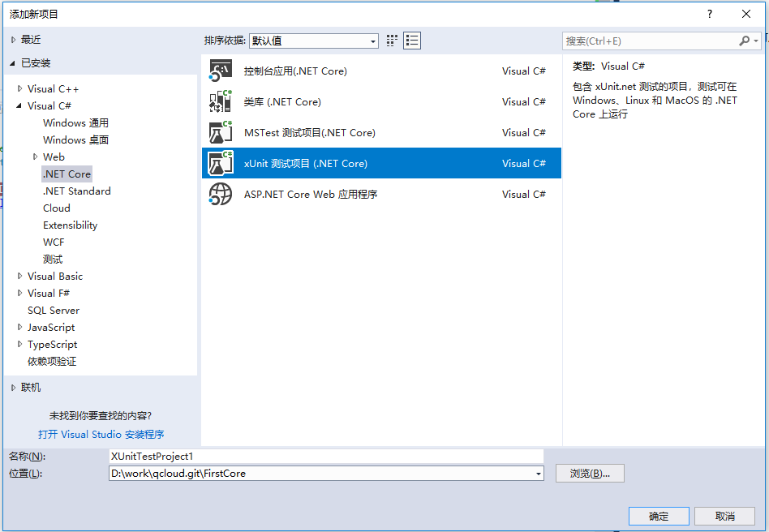Pick the ASP.NET Core Web 应用程序 globe icon
Image resolution: width=769 pixels, height=532 pixels.
click(220, 194)
